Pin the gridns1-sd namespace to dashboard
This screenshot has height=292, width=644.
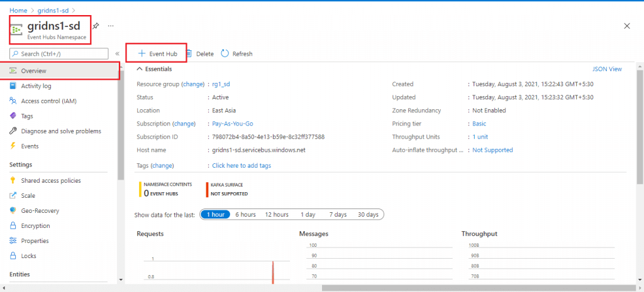click(x=96, y=26)
